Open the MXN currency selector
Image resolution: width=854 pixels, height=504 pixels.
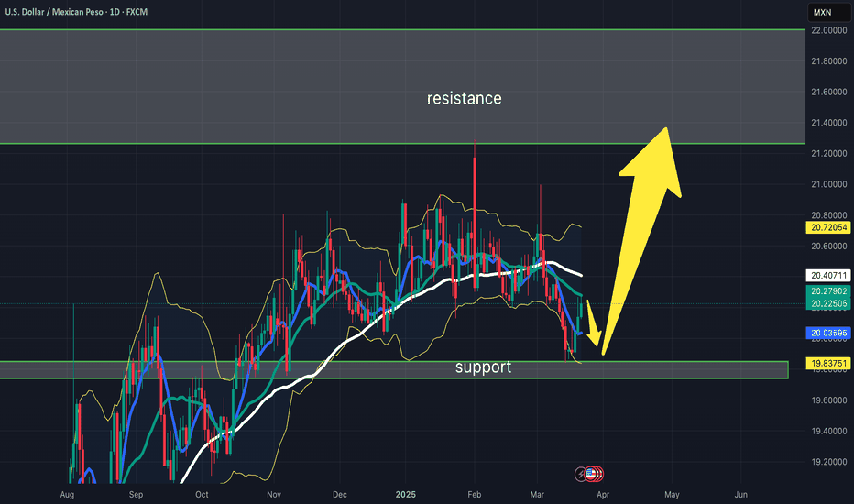[828, 12]
